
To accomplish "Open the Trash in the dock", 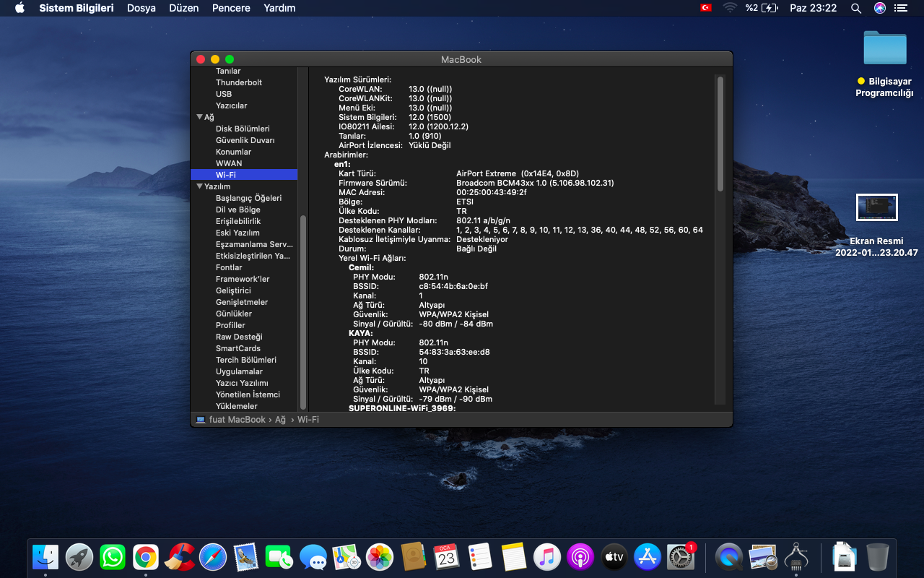I will [877, 557].
